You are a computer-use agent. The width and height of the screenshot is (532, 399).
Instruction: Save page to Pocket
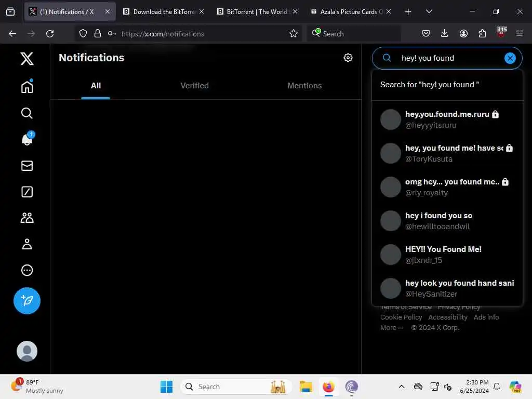click(426, 33)
